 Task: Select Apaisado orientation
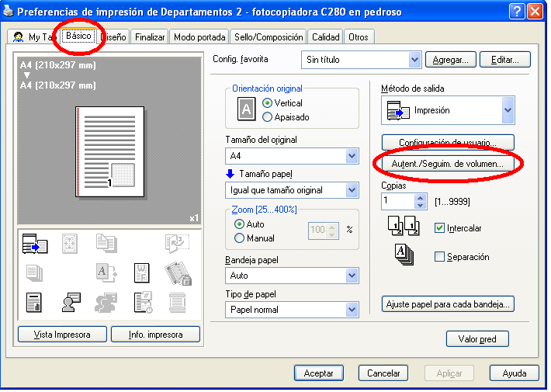click(x=286, y=117)
